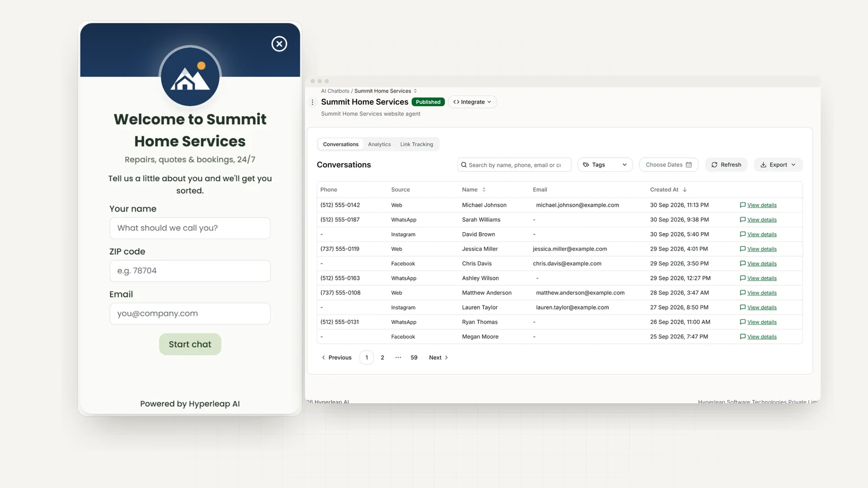868x488 pixels.
Task: Select page 2 in pagination
Action: [382, 358]
